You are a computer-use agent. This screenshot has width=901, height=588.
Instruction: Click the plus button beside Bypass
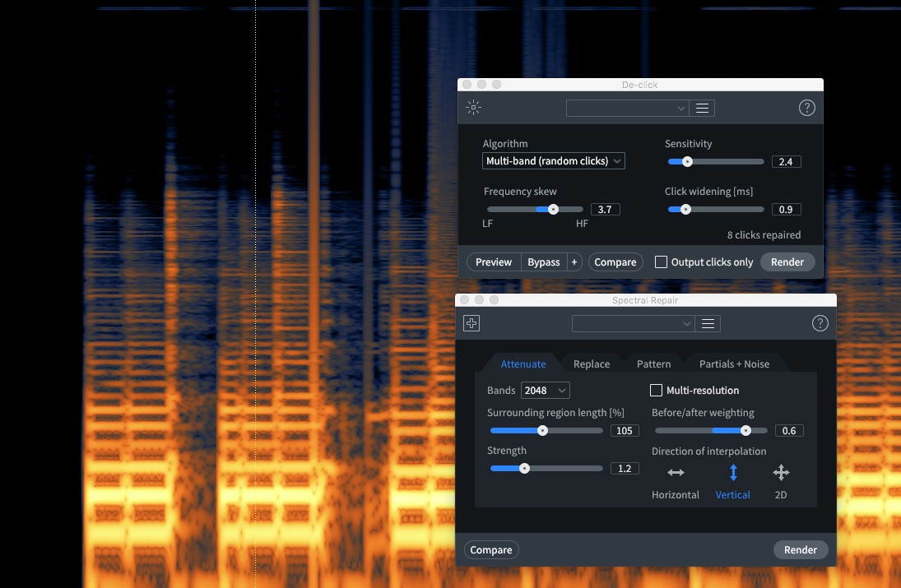574,262
